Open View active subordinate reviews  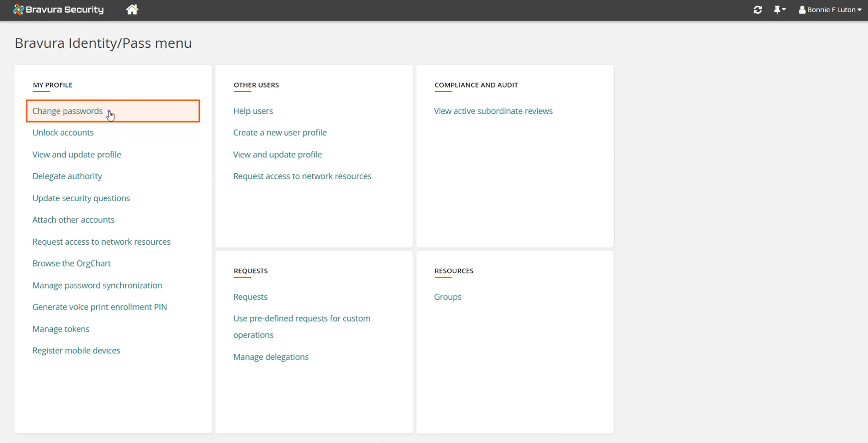point(493,111)
